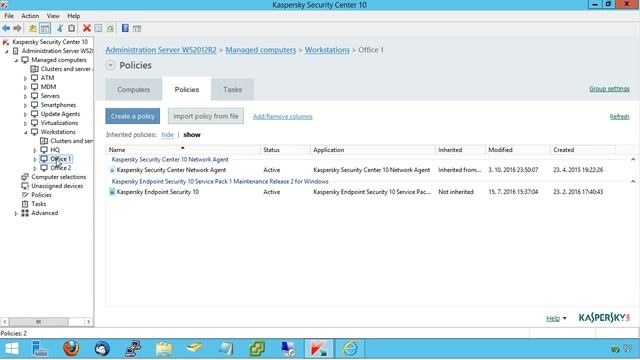Viewport: 640px width, 360px height.
Task: Click the Properties toolbar icon
Action: (x=98, y=28)
